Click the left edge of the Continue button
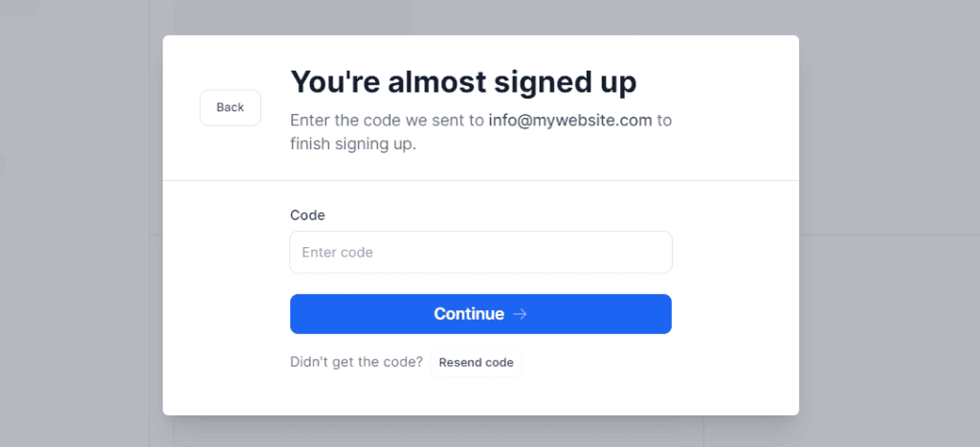 tap(299, 314)
